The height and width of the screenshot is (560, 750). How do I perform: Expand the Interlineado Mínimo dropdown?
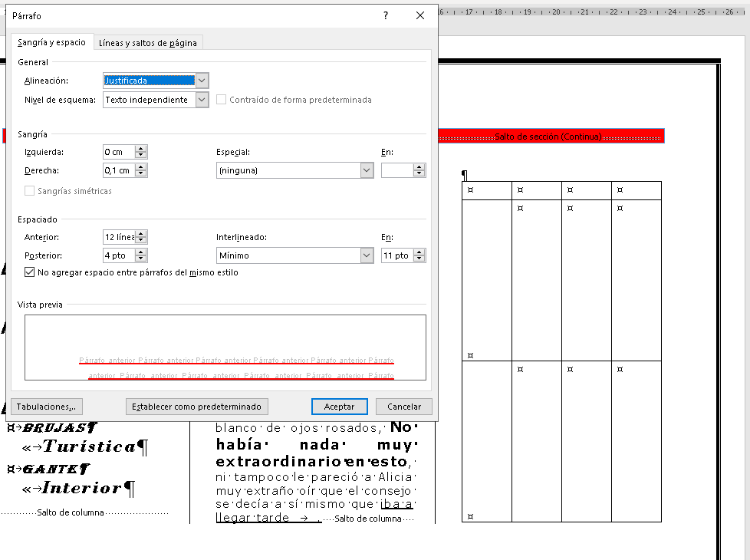367,255
